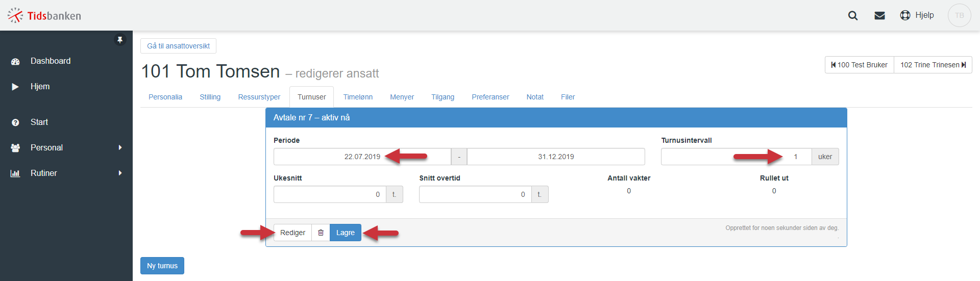Click the trash delete icon
This screenshot has width=980, height=281.
(x=321, y=233)
